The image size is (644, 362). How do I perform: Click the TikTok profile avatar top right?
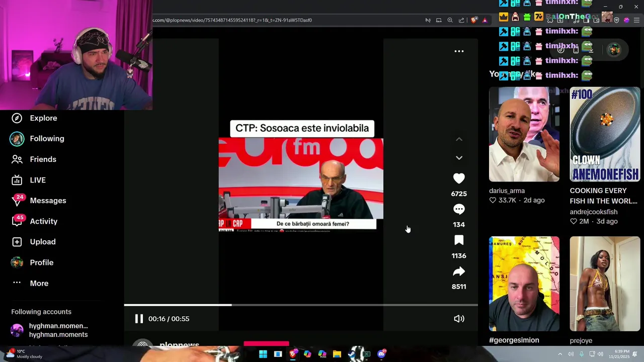point(614,49)
